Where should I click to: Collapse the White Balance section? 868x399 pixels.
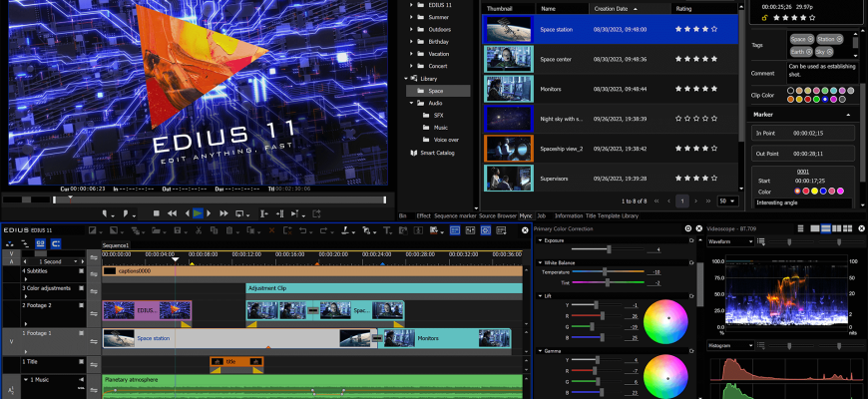(x=540, y=263)
